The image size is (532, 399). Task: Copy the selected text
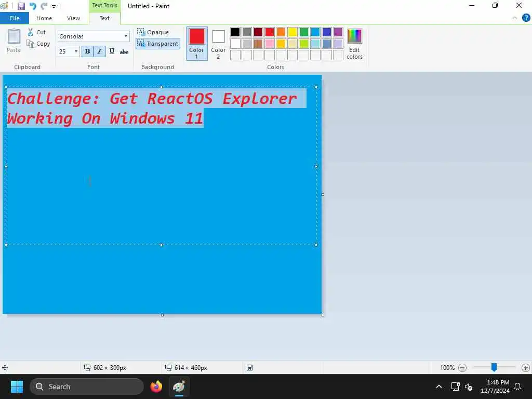pos(38,44)
